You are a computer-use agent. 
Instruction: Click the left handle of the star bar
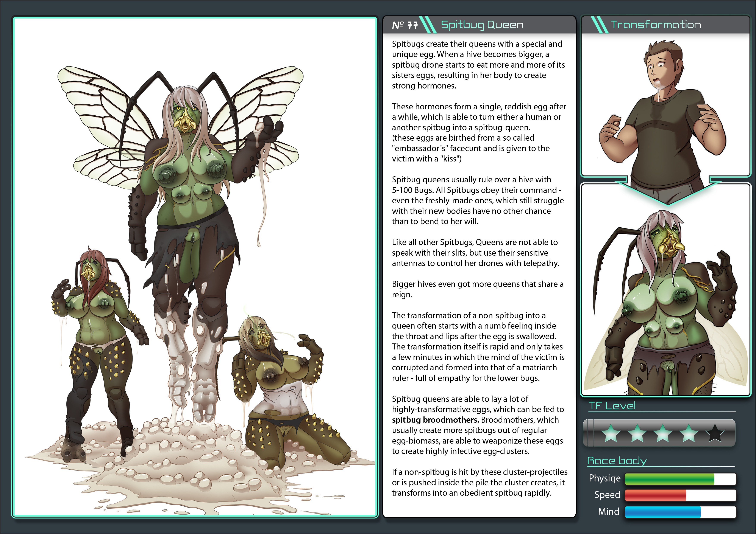[x=590, y=433]
